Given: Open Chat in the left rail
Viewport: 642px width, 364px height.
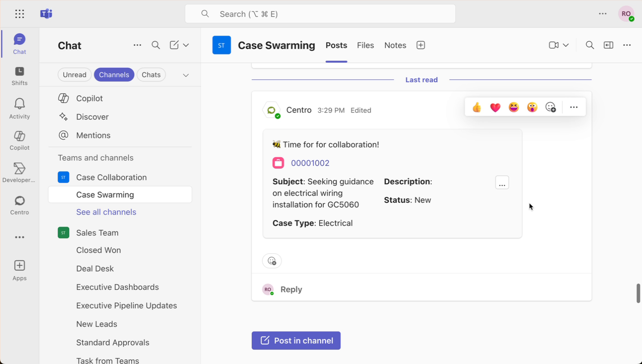Looking at the screenshot, I should (19, 44).
